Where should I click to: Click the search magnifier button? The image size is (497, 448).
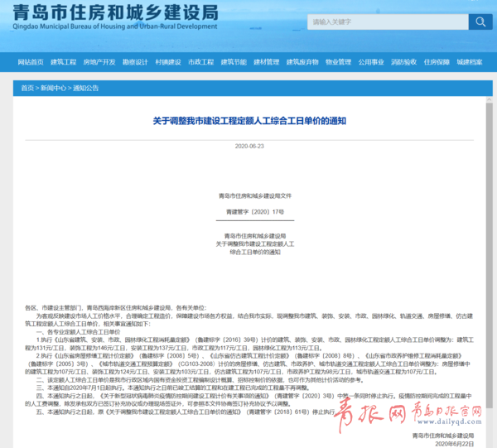click(480, 22)
